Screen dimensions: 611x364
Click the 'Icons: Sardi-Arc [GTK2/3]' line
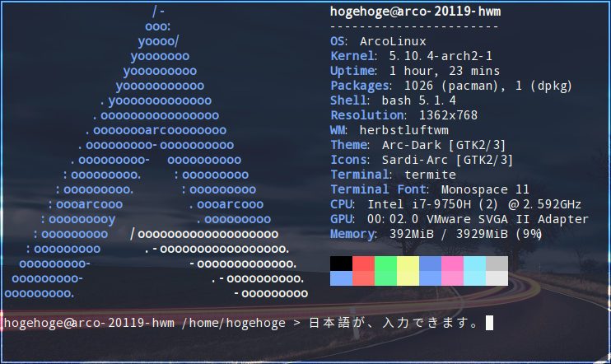[x=422, y=160]
